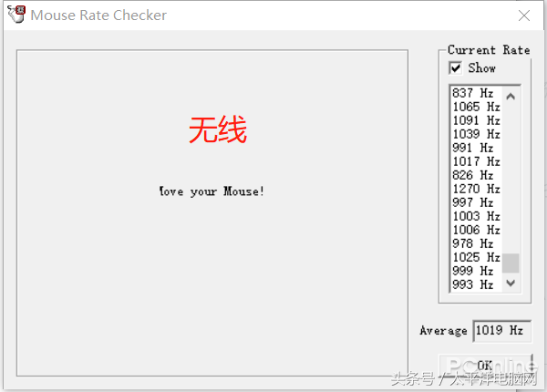Screen dimensions: 547x392
Task: Click the OK button
Action: [485, 366]
